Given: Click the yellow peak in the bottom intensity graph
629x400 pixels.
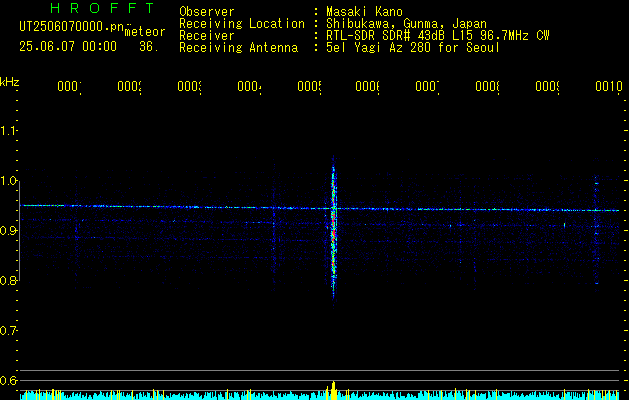Looking at the screenshot, I should (333, 391).
